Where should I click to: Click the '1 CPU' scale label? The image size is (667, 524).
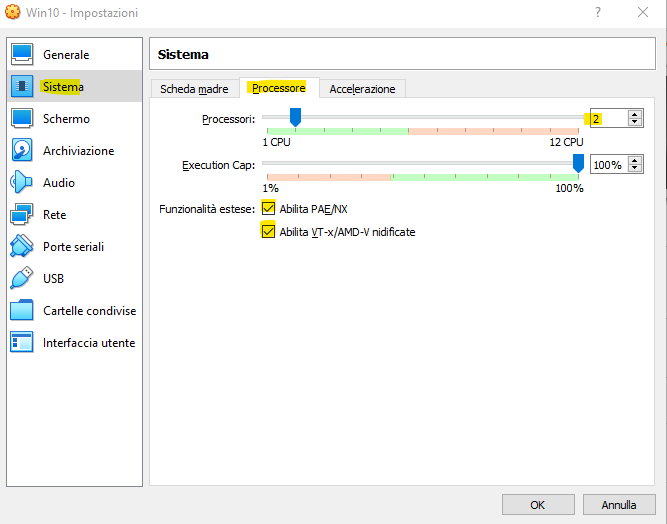click(276, 142)
